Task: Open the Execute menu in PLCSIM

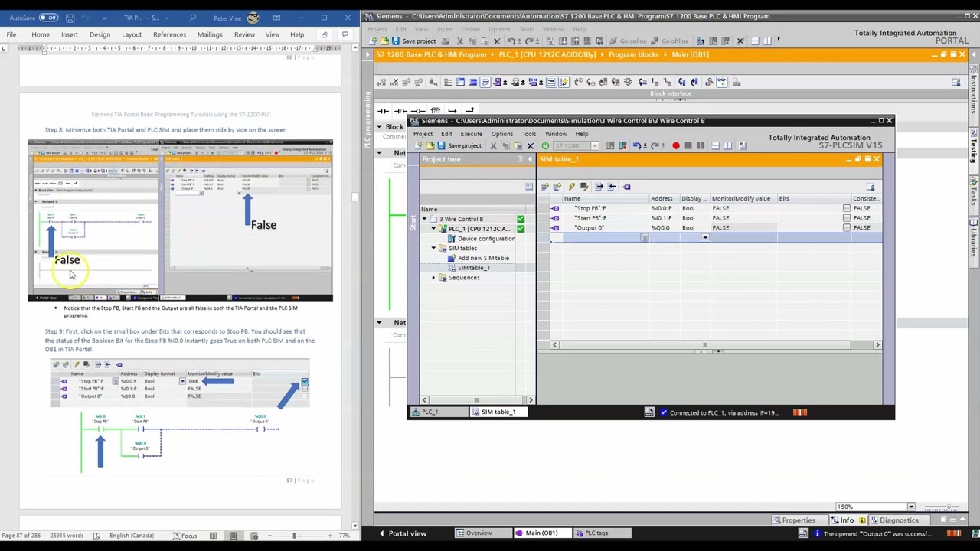Action: coord(472,134)
